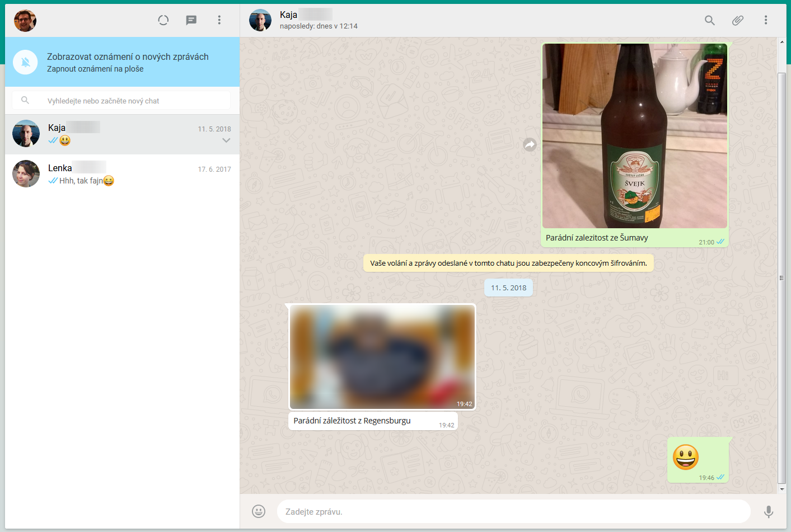Open own profile avatar in sidebar header
The image size is (791, 532).
click(x=25, y=21)
